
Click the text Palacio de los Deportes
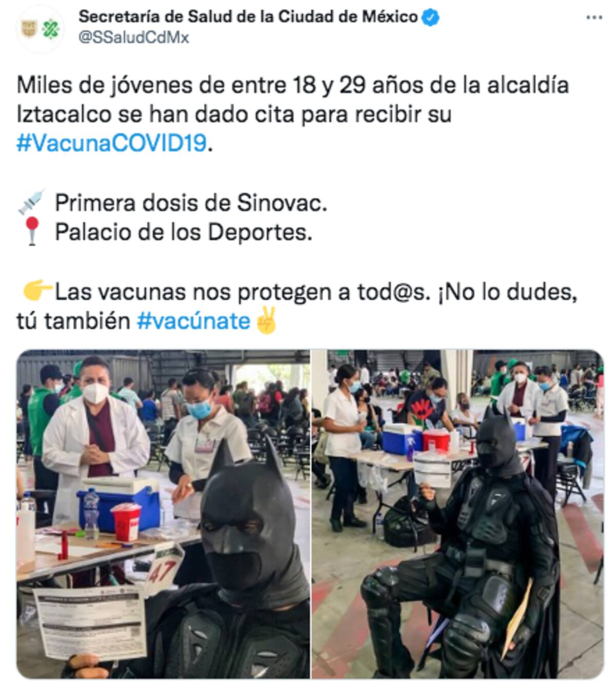coord(183,233)
